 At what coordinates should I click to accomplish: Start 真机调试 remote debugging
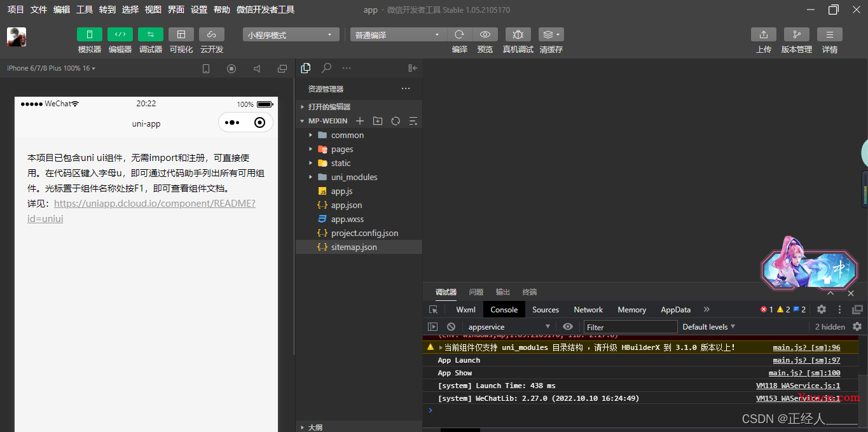518,34
